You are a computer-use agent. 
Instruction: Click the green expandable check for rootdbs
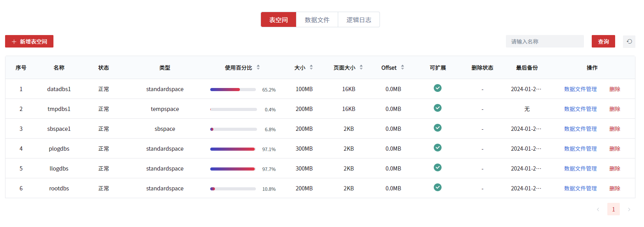[438, 188]
